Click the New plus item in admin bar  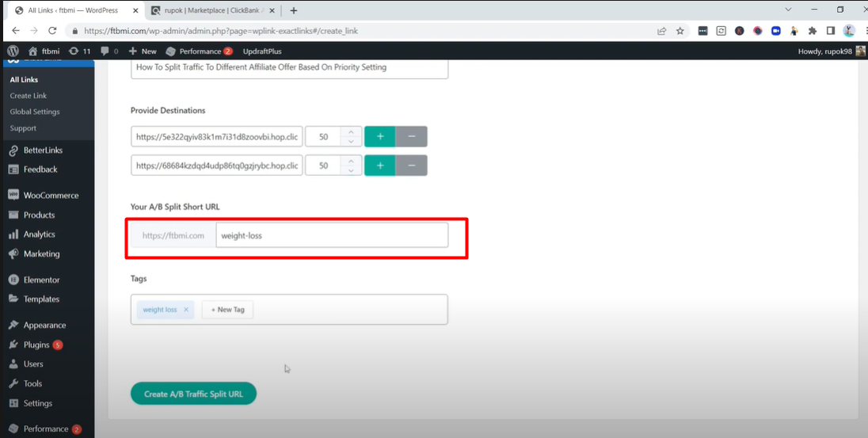143,51
